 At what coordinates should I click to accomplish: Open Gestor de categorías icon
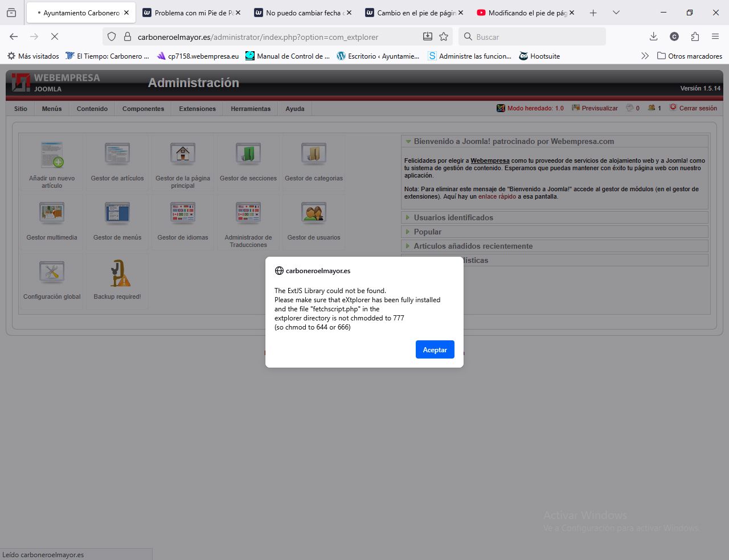[314, 154]
